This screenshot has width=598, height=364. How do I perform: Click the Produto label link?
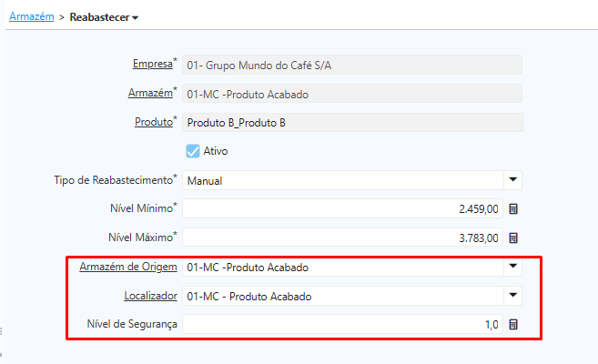[x=152, y=122]
